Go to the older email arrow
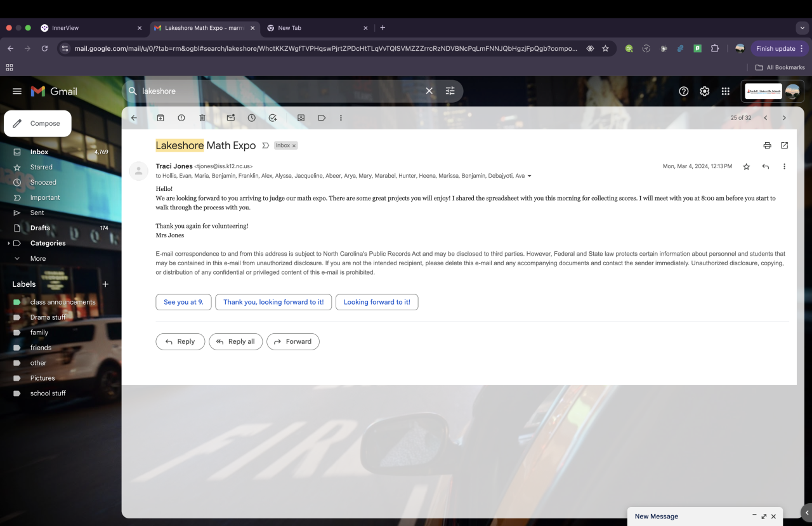This screenshot has width=812, height=526. 784,118
